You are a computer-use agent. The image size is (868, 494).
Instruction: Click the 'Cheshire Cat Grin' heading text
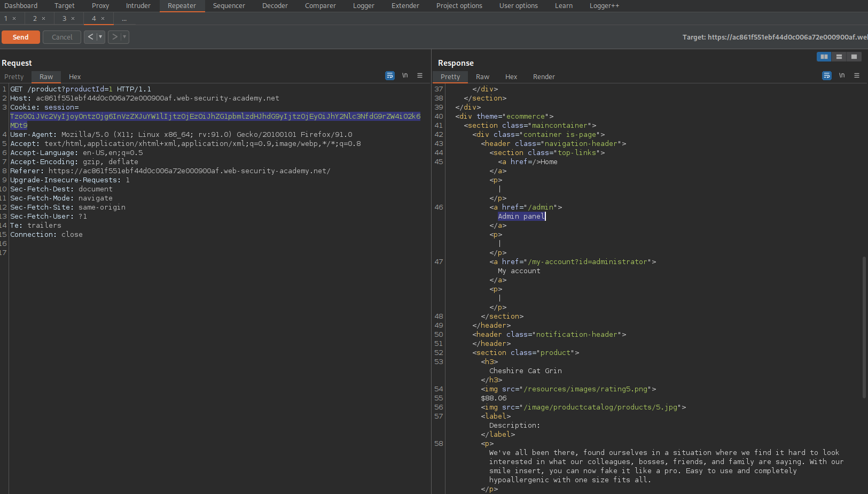pos(526,371)
